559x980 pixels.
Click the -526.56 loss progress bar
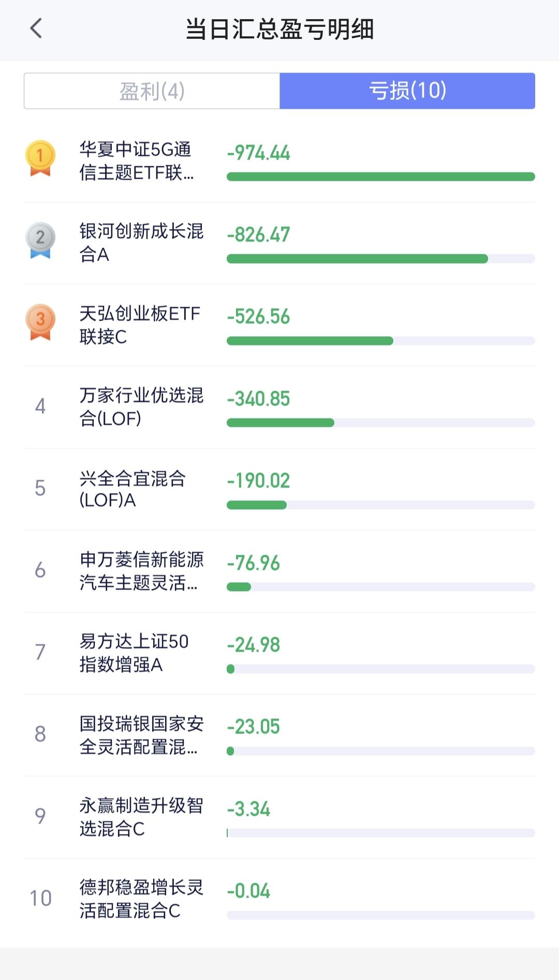point(381,341)
